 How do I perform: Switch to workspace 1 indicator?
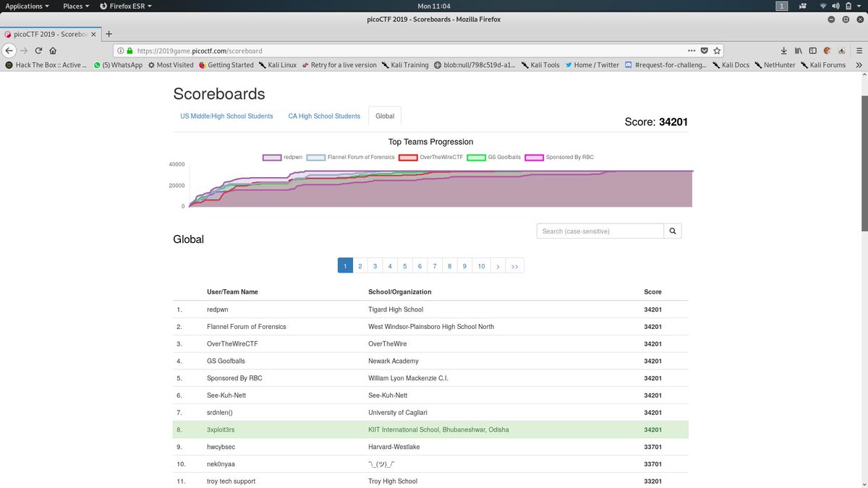click(x=782, y=6)
